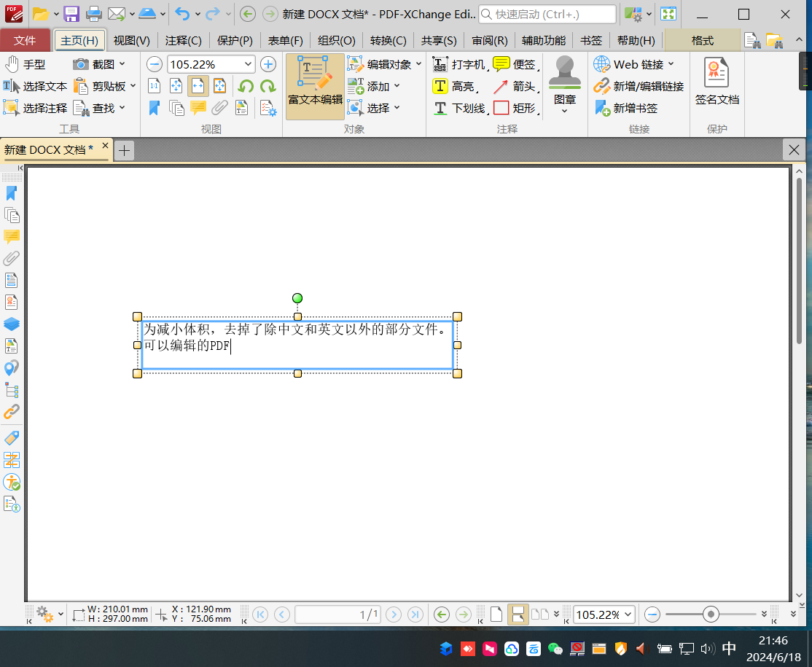
Task: Pick the 矩形 rectangle annotation tool
Action: [x=515, y=108]
